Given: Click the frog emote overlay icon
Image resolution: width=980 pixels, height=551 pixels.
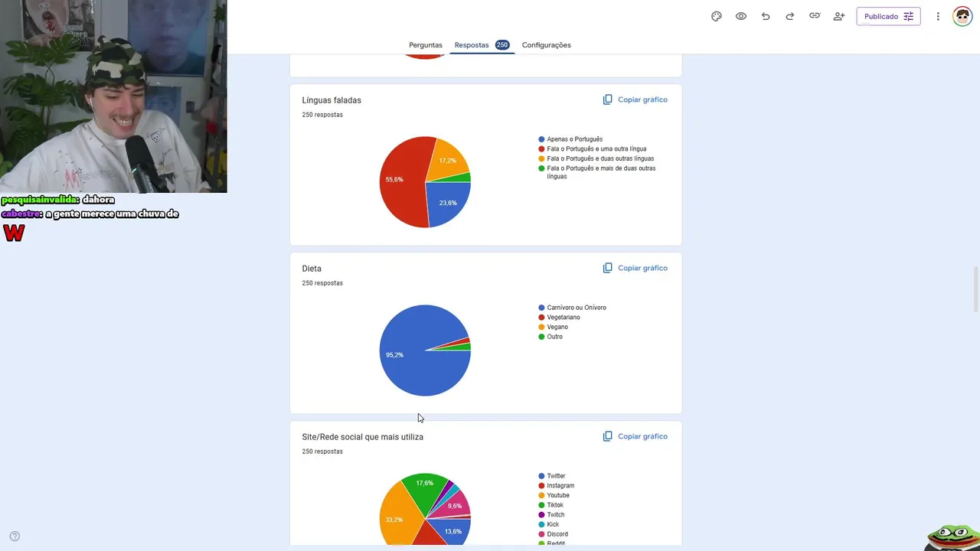Looking at the screenshot, I should tap(953, 536).
